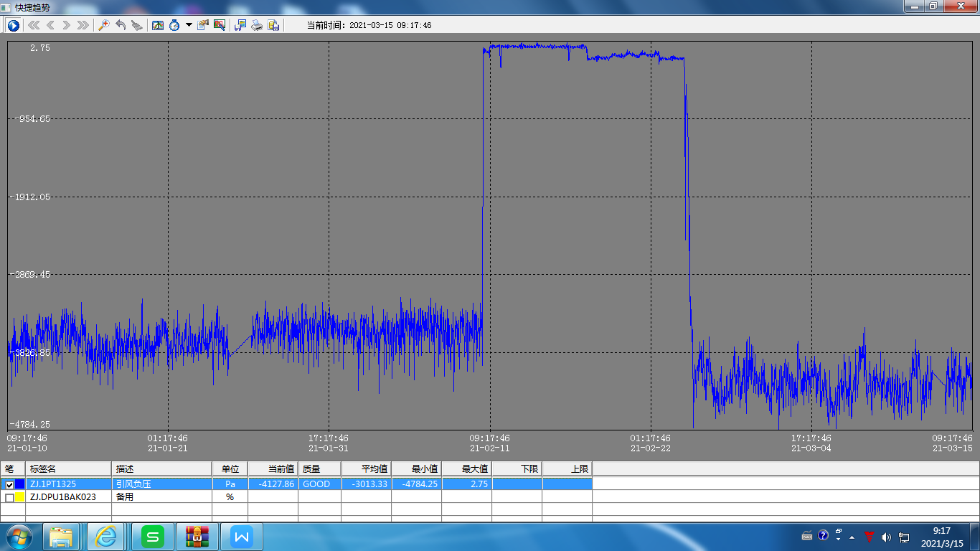This screenshot has height=551, width=980.
Task: Click the blue color swatch for ZJ.1PT1325
Action: point(19,484)
